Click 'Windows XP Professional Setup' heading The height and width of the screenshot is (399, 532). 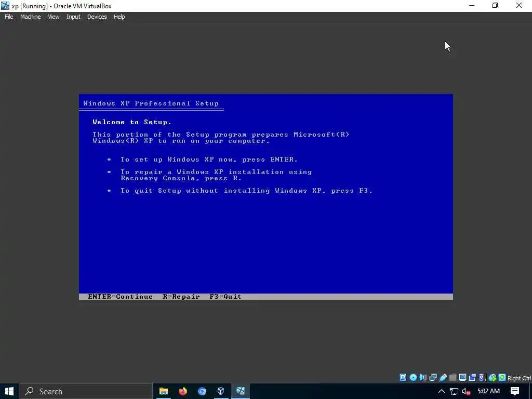point(151,103)
